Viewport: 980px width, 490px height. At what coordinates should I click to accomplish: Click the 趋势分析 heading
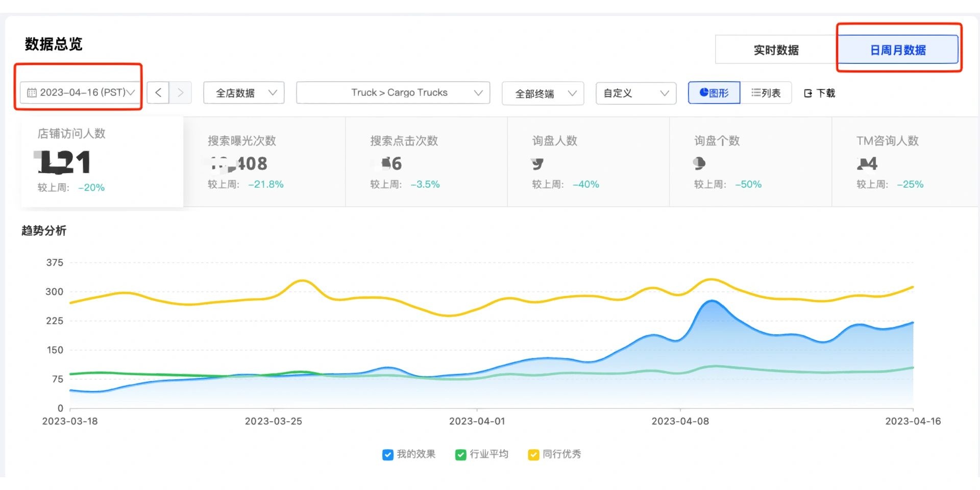click(x=44, y=231)
